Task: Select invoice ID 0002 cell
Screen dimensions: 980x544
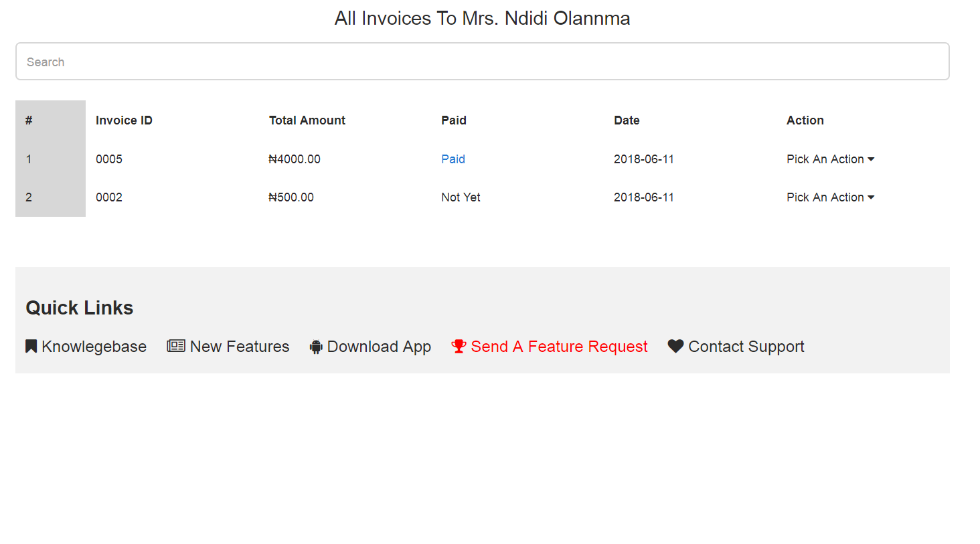Action: tap(109, 197)
